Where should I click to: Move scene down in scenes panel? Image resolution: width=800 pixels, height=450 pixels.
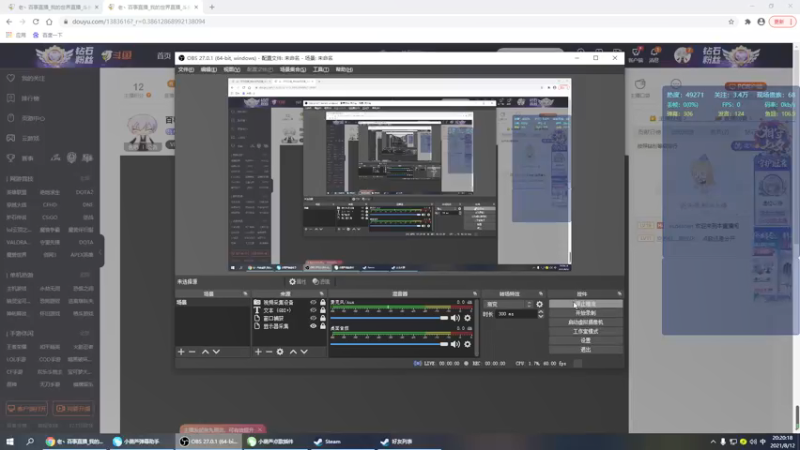tap(216, 352)
